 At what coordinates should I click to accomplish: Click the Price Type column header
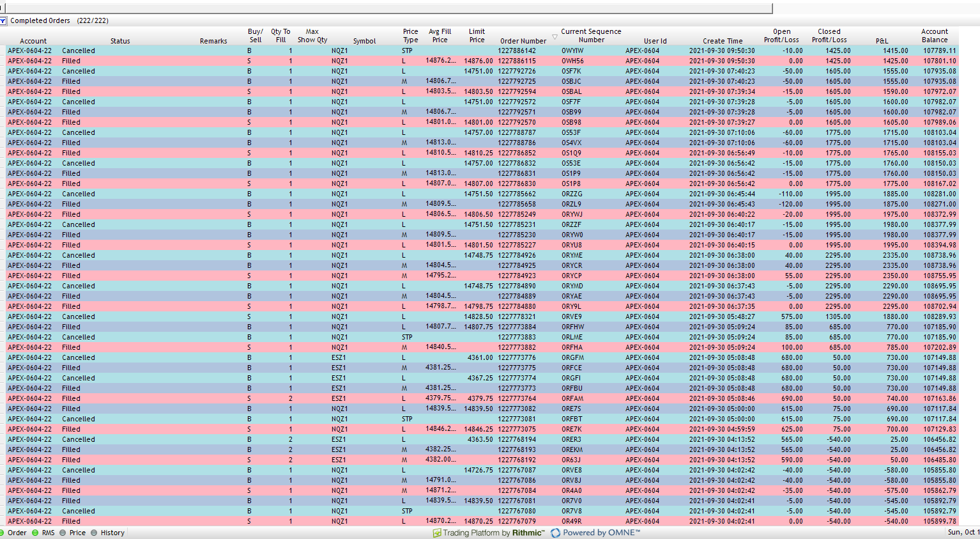411,36
